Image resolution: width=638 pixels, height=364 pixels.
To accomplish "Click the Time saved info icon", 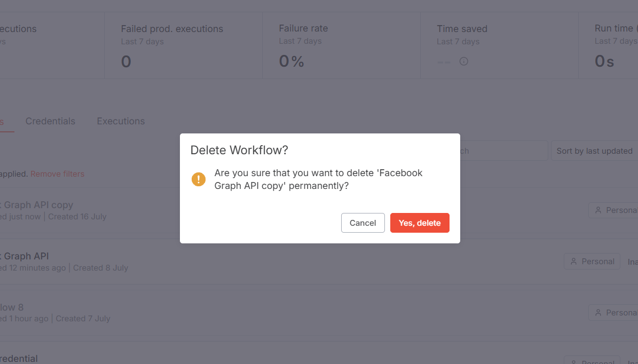I will pyautogui.click(x=464, y=61).
